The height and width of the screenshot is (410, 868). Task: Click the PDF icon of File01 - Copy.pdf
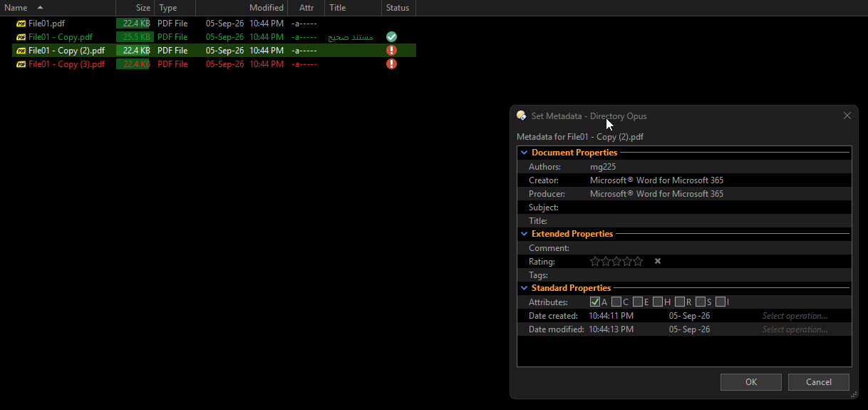pos(21,37)
